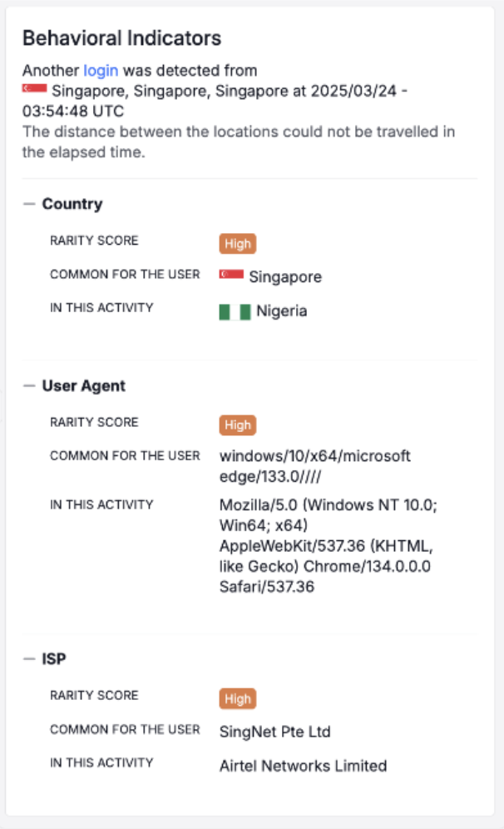Collapse the Country section
Viewport: 504px width, 829px height.
click(31, 203)
